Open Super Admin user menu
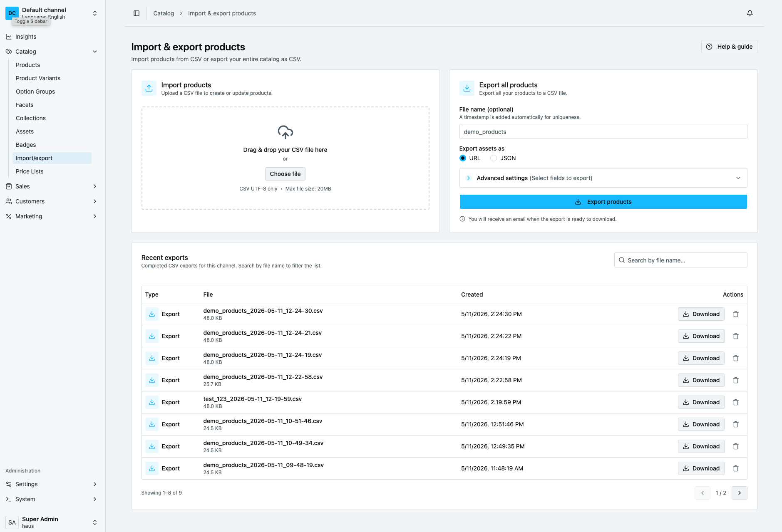 pos(52,522)
